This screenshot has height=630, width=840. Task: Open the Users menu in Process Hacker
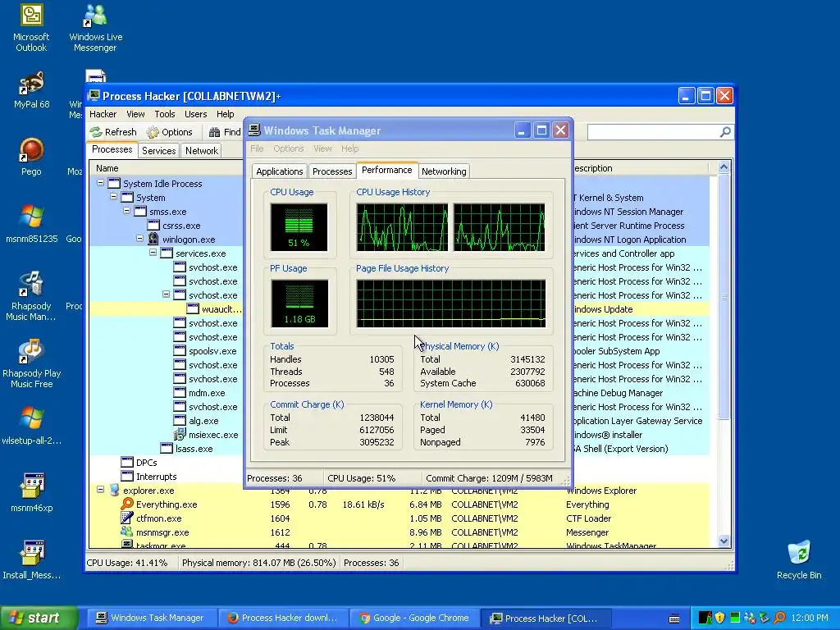(x=195, y=114)
